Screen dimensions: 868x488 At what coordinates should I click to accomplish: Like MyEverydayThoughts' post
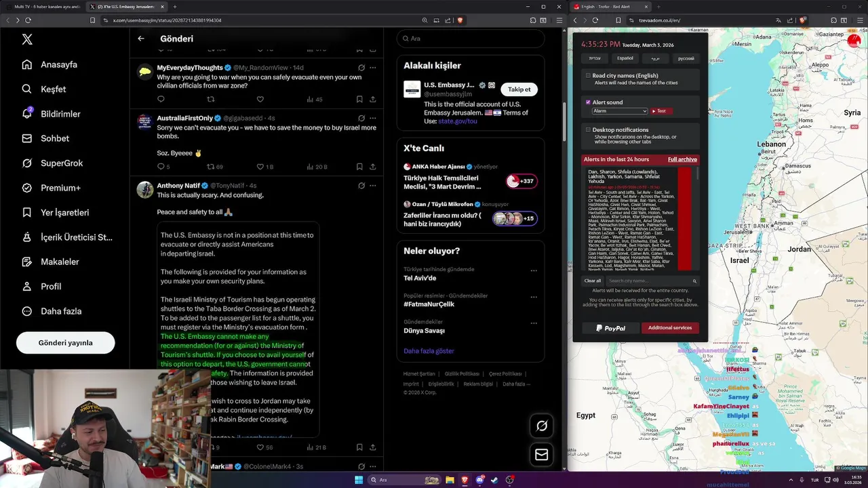260,99
